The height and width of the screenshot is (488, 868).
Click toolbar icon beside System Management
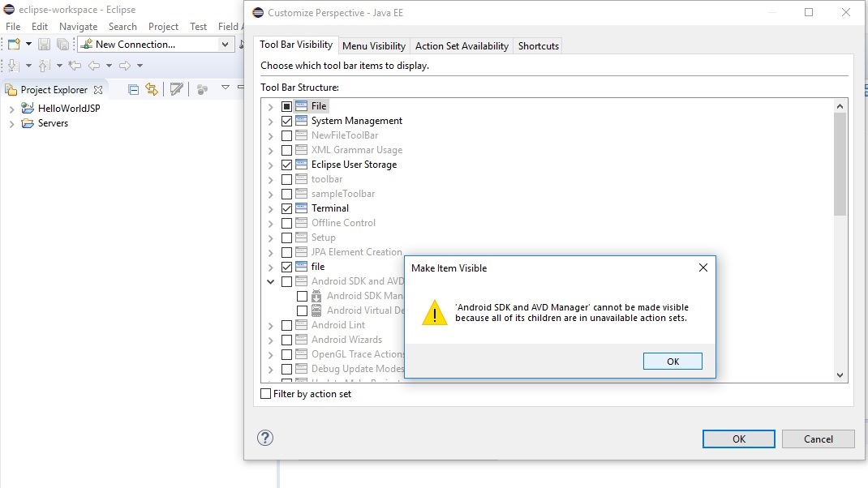[301, 121]
